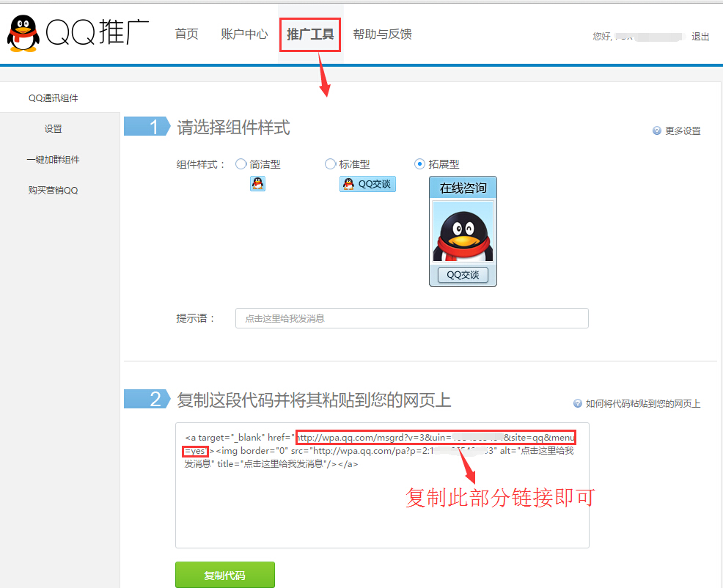Click the QQ交谈 button in preview widget
The height and width of the screenshot is (588, 723).
463,275
